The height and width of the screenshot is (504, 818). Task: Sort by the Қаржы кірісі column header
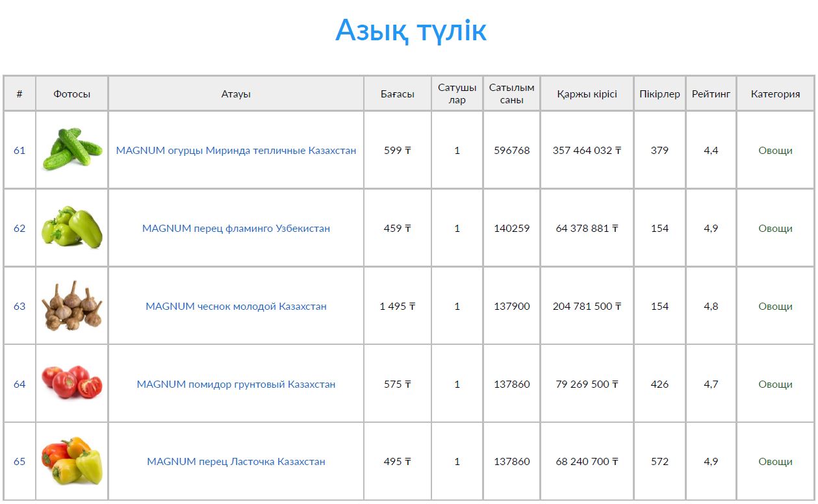[587, 94]
